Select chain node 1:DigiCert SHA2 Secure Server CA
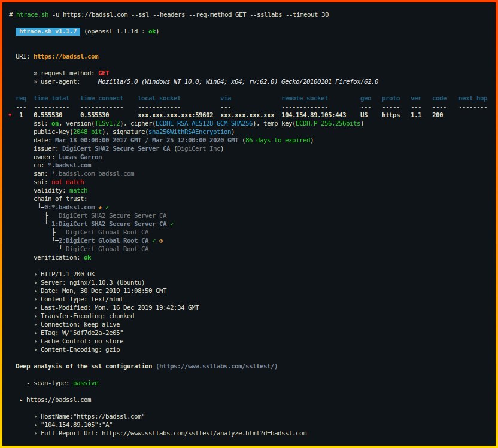Screen dimensions: 498x448 click(109, 224)
